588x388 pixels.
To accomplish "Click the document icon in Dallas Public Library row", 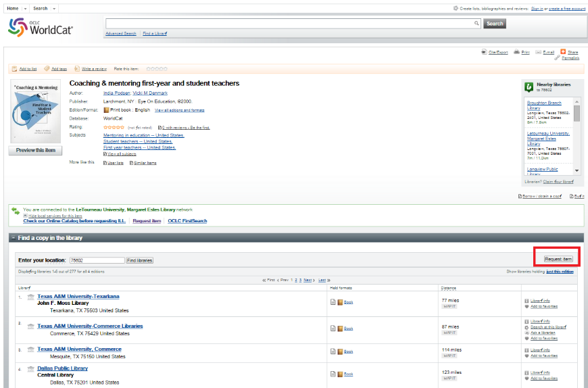I will (333, 374).
